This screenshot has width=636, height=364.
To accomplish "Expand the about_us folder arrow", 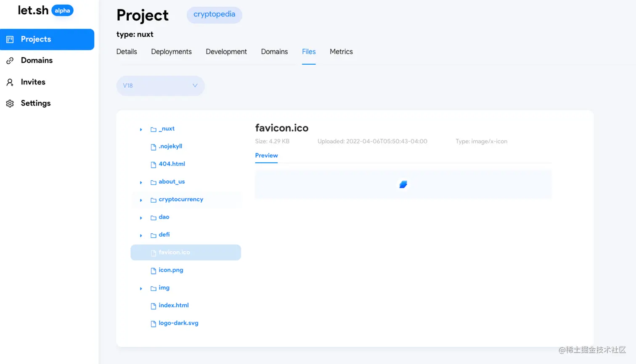I will 141,182.
